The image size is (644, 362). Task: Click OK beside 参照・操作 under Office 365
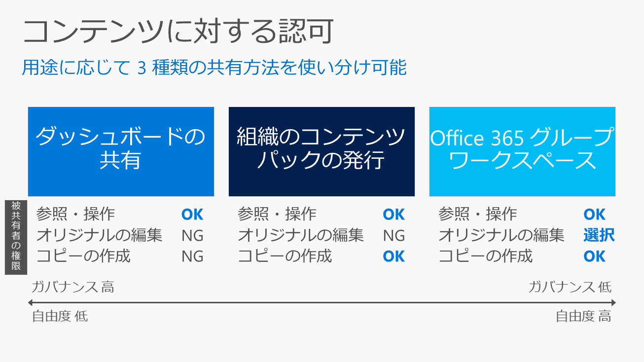click(x=594, y=215)
